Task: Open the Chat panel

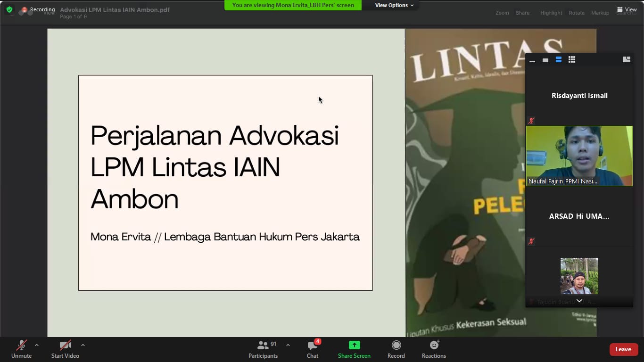Action: tap(313, 349)
